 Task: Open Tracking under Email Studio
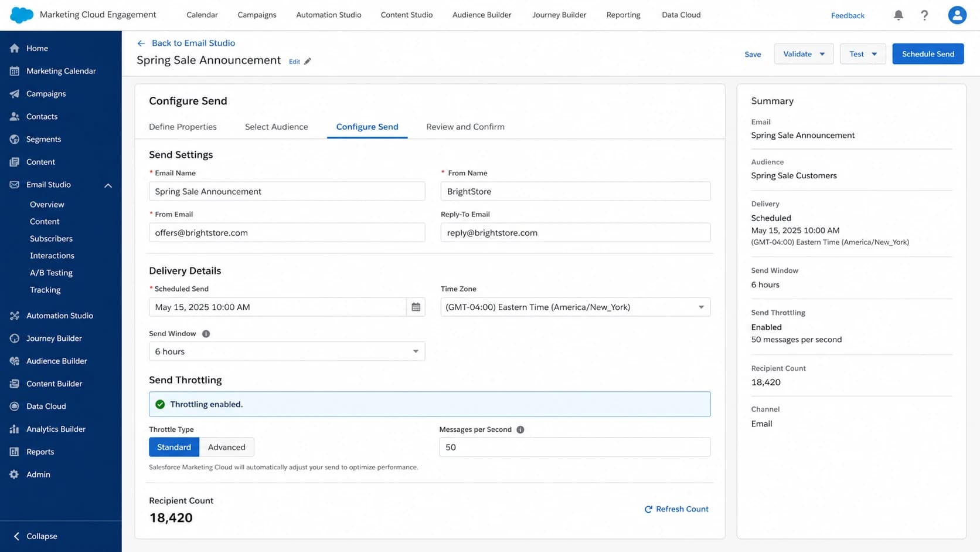coord(45,290)
